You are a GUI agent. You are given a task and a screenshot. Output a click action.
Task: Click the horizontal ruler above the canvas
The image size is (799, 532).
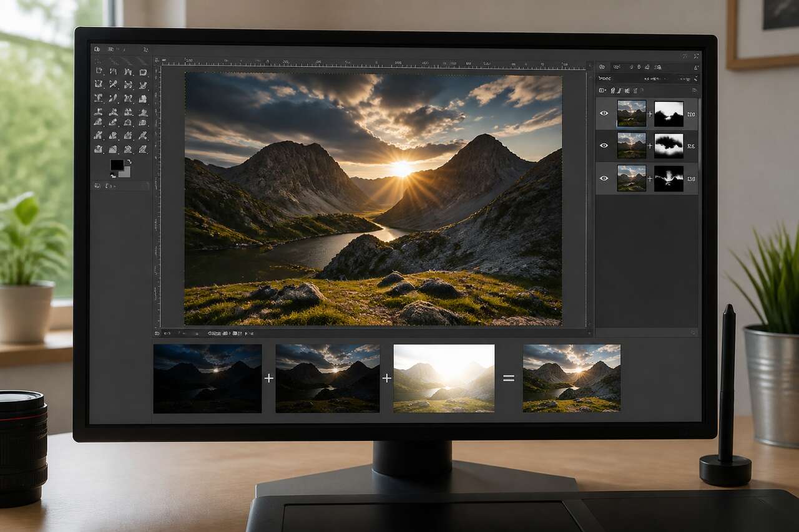coord(373,62)
